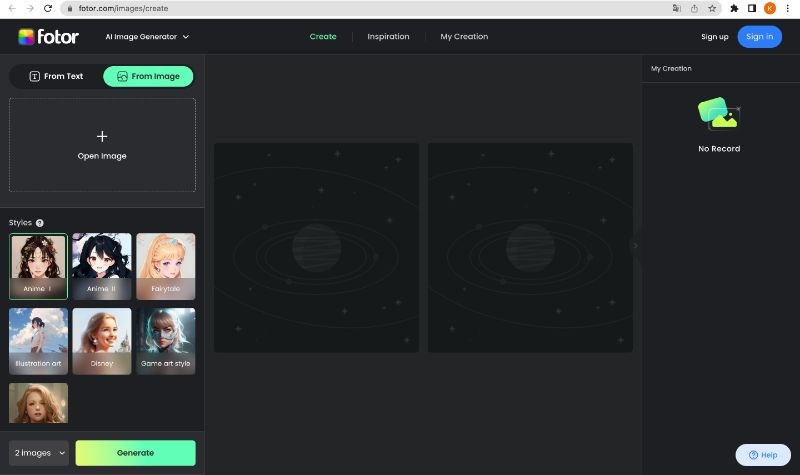
Task: Choose the partially visible seventh style thumbnail
Action: point(38,403)
